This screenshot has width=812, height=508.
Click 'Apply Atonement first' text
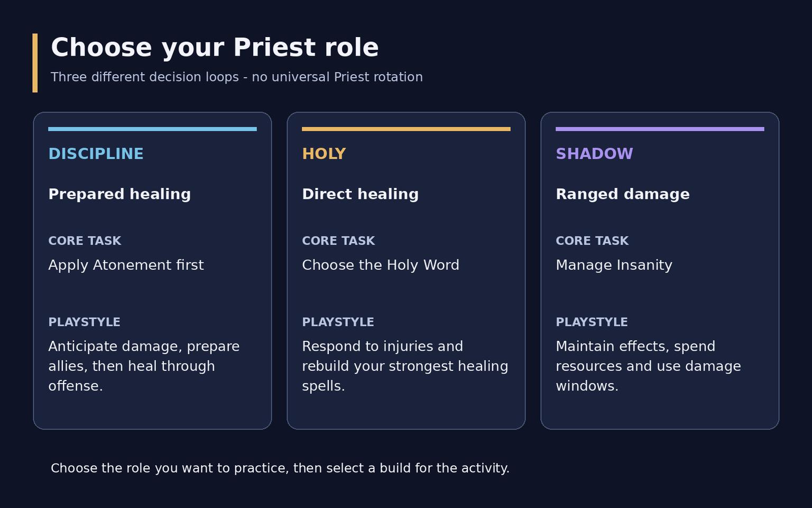click(x=126, y=265)
